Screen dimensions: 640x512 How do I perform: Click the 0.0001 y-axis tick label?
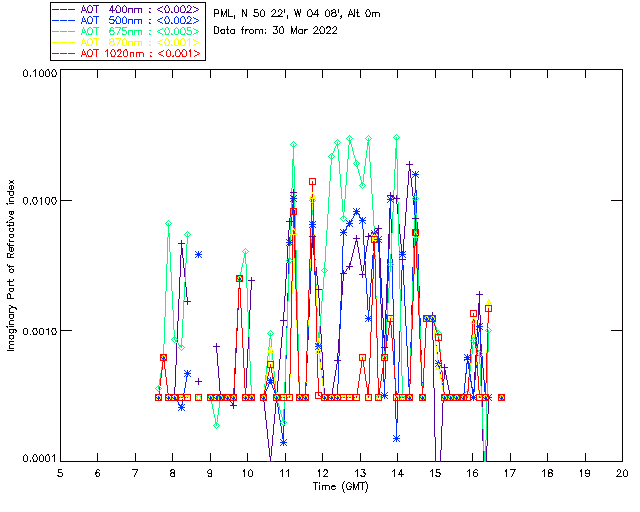[x=40, y=459]
